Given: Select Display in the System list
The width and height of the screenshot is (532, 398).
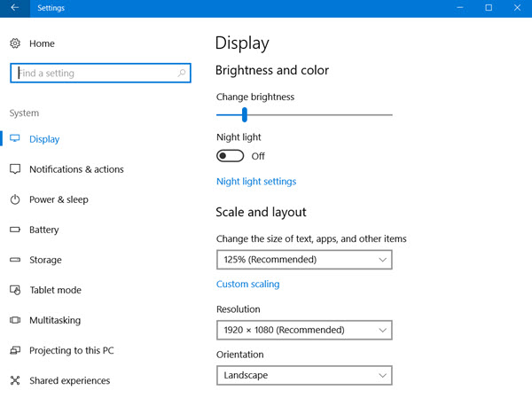Looking at the screenshot, I should point(44,139).
